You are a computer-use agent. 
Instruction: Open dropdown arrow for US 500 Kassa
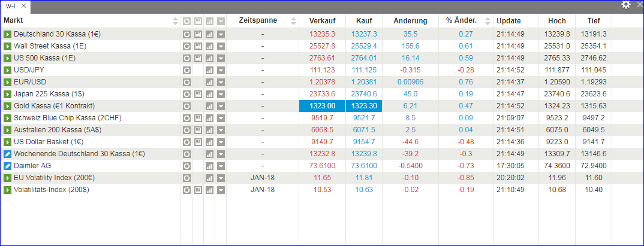tap(221, 58)
